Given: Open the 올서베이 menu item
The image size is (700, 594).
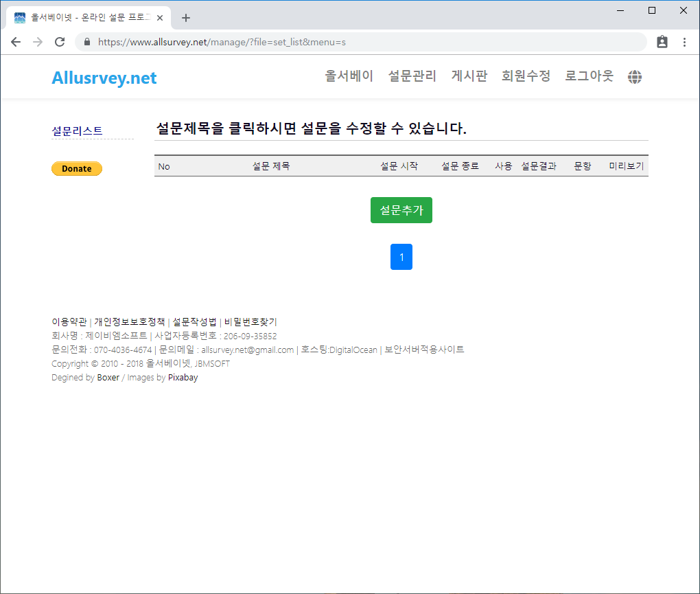Looking at the screenshot, I should (349, 76).
